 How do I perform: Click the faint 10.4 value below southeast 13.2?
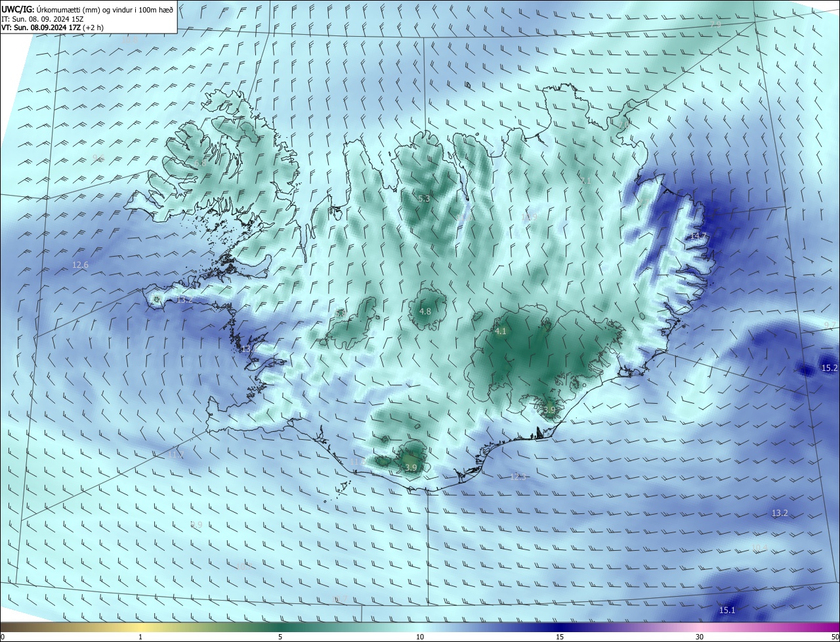coord(759,547)
